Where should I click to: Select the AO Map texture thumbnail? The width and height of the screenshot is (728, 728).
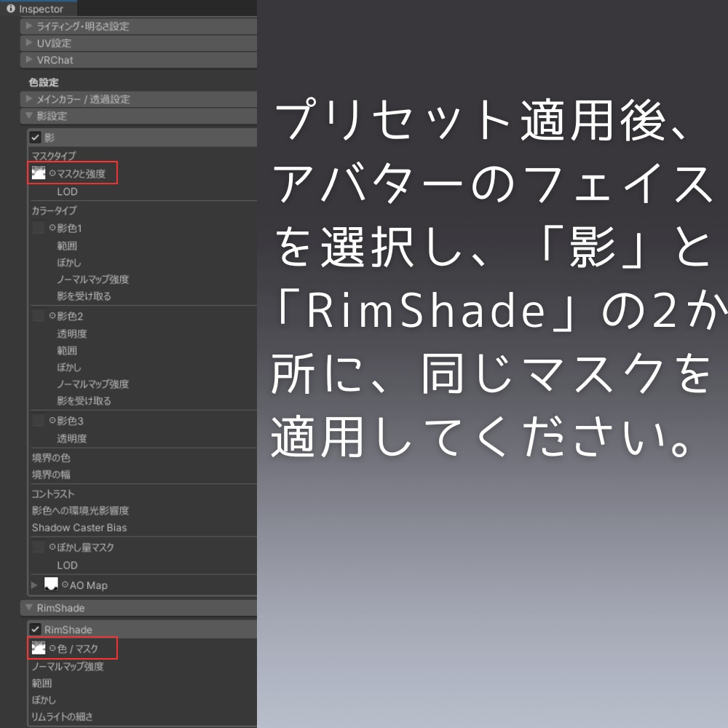click(51, 585)
